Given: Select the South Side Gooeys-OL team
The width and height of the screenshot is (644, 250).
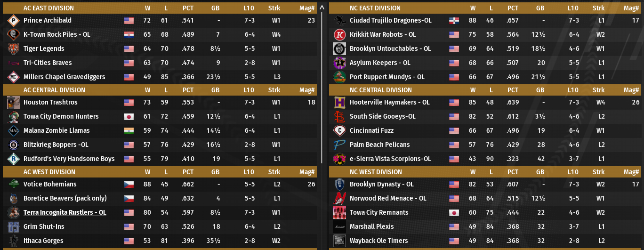Looking at the screenshot, I should (x=383, y=116).
